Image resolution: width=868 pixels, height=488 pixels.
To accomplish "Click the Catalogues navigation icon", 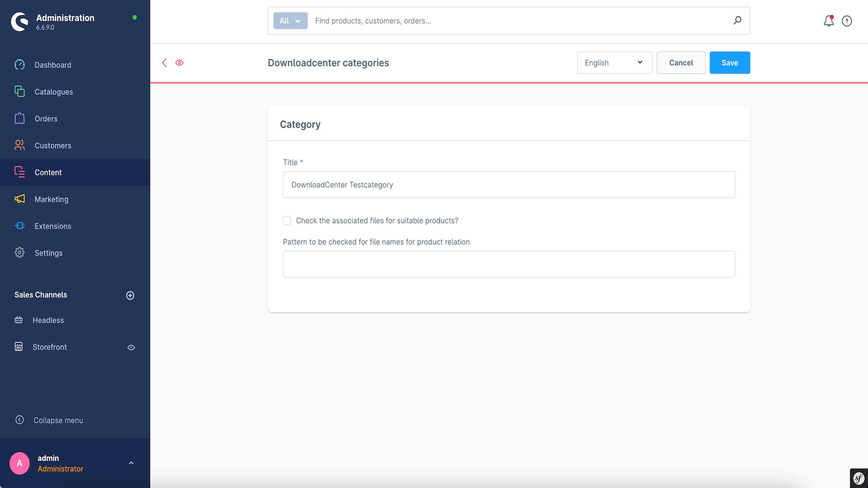I will pyautogui.click(x=20, y=92).
